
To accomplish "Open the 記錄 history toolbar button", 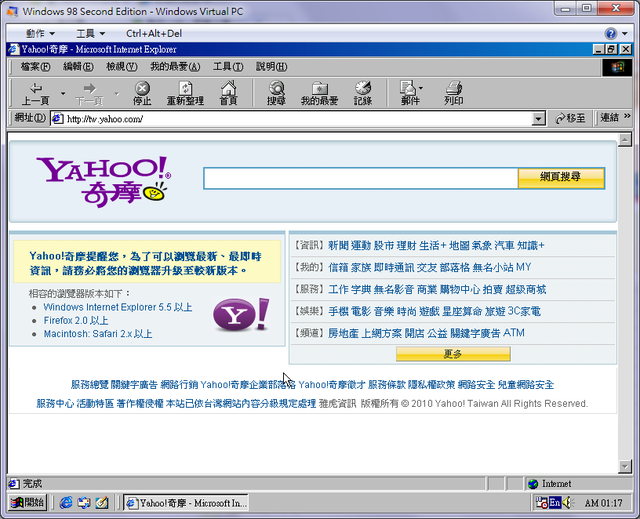I will (363, 94).
